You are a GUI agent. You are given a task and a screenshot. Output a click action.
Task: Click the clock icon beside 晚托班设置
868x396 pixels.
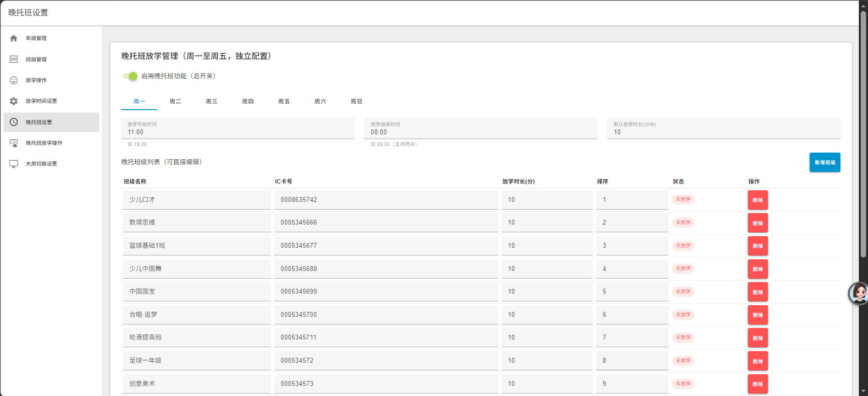(14, 122)
